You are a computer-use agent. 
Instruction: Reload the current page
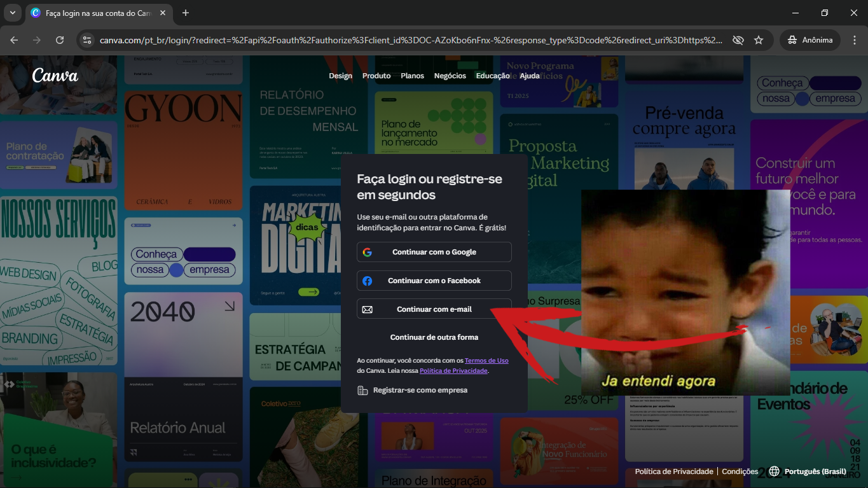tap(60, 40)
